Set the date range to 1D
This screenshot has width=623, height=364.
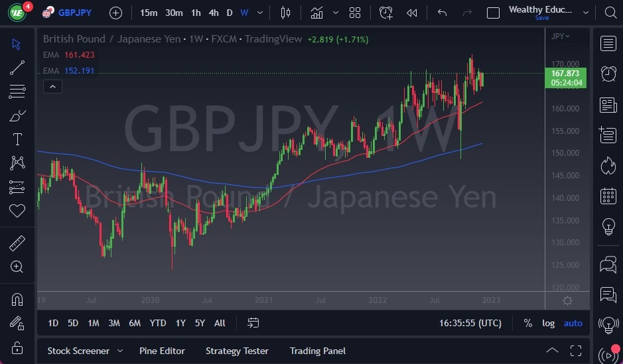pyautogui.click(x=53, y=323)
